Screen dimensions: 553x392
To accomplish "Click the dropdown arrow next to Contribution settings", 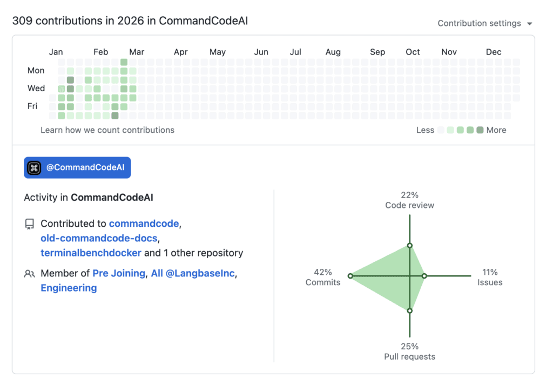I will click(529, 24).
